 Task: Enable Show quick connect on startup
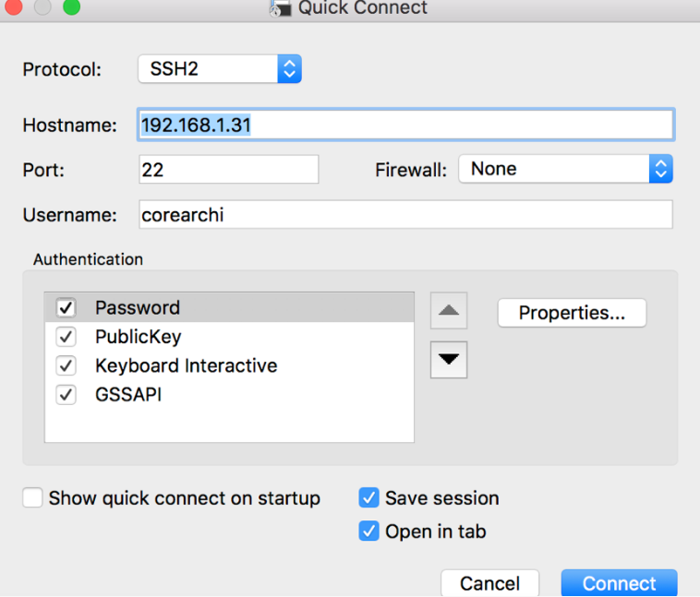tap(33, 498)
